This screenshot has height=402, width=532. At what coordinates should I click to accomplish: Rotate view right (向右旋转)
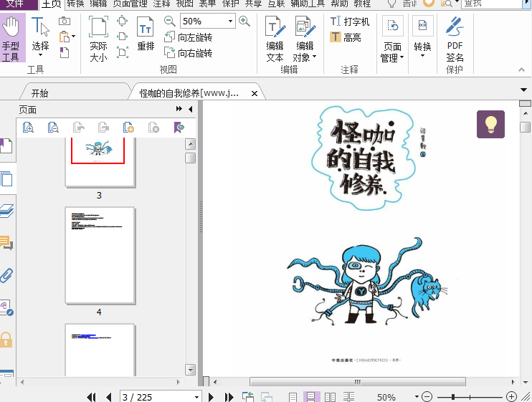click(x=189, y=53)
